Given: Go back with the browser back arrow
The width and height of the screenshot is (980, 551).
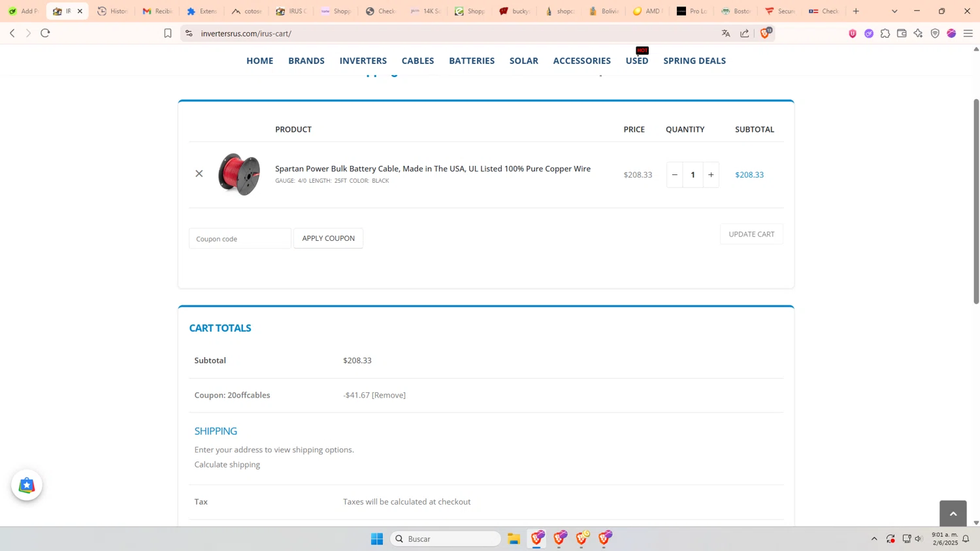Looking at the screenshot, I should point(12,33).
